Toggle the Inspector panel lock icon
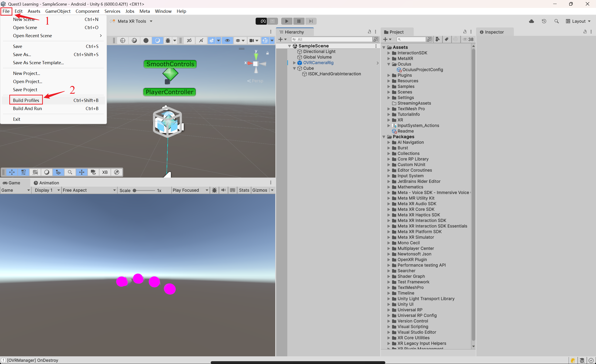Viewport: 596px width, 364px height. click(585, 32)
